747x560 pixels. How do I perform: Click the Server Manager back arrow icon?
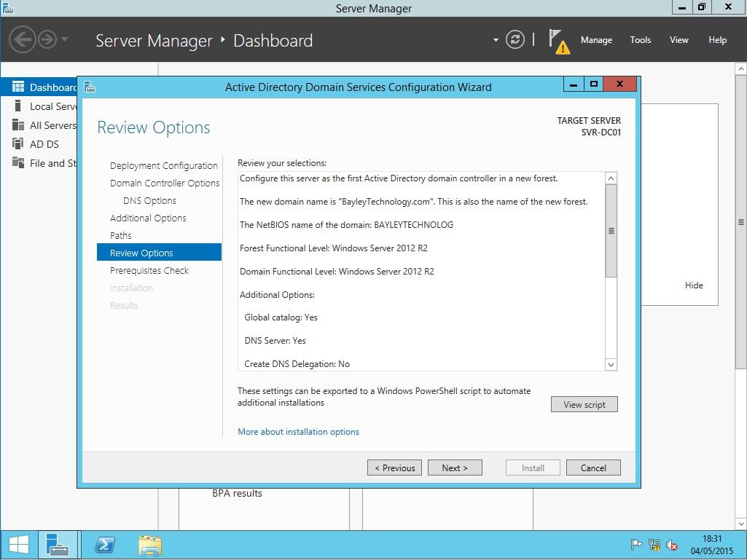(23, 39)
